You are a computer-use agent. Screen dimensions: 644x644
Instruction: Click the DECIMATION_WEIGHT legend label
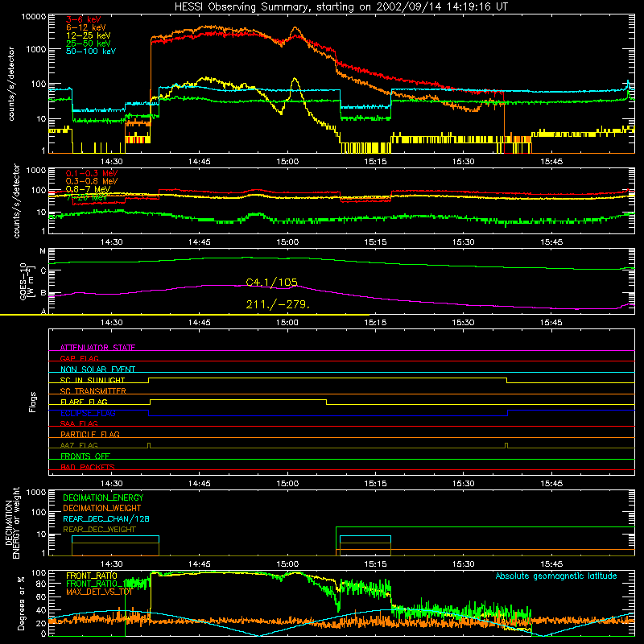tap(102, 508)
